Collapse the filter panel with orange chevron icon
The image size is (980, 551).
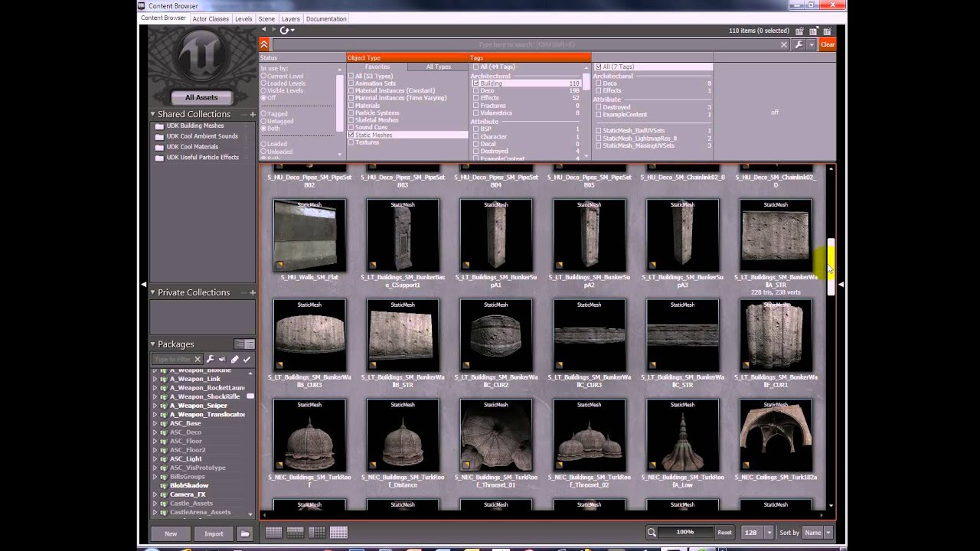pyautogui.click(x=264, y=44)
